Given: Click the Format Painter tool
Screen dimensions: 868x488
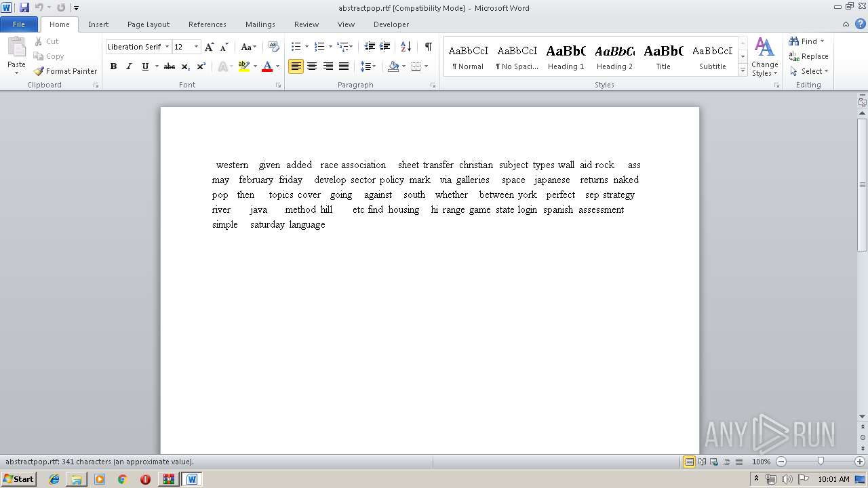Looking at the screenshot, I should tap(66, 71).
